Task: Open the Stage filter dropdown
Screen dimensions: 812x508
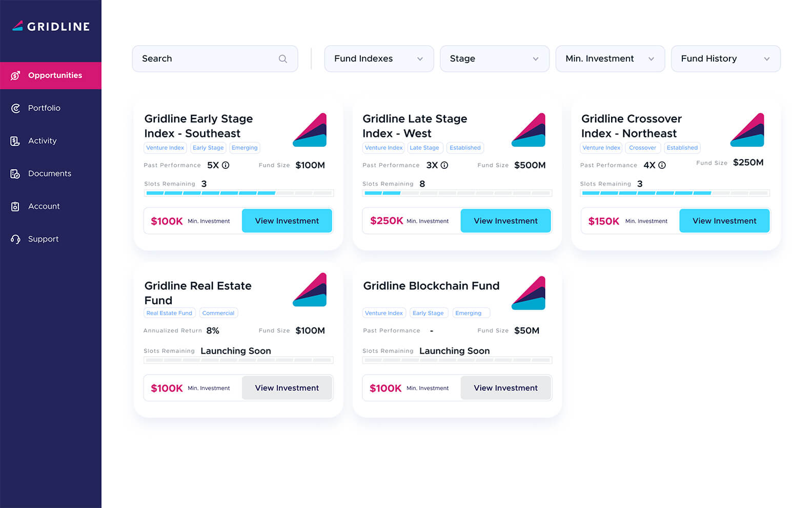Action: click(494, 59)
